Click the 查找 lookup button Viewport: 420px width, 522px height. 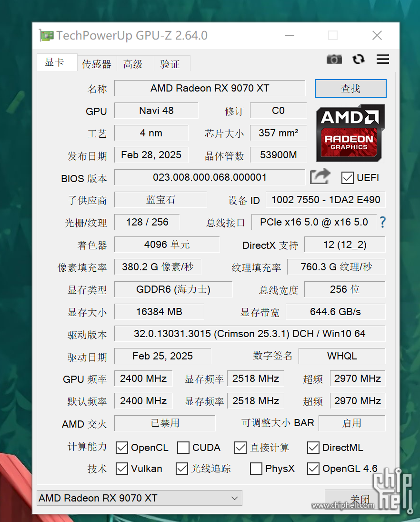coord(350,89)
